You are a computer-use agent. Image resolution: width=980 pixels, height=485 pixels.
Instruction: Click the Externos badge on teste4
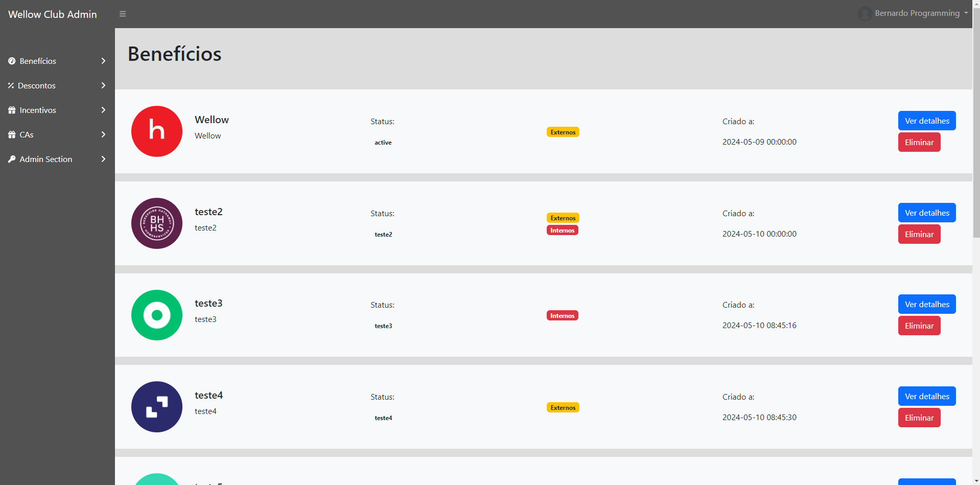[x=563, y=407]
